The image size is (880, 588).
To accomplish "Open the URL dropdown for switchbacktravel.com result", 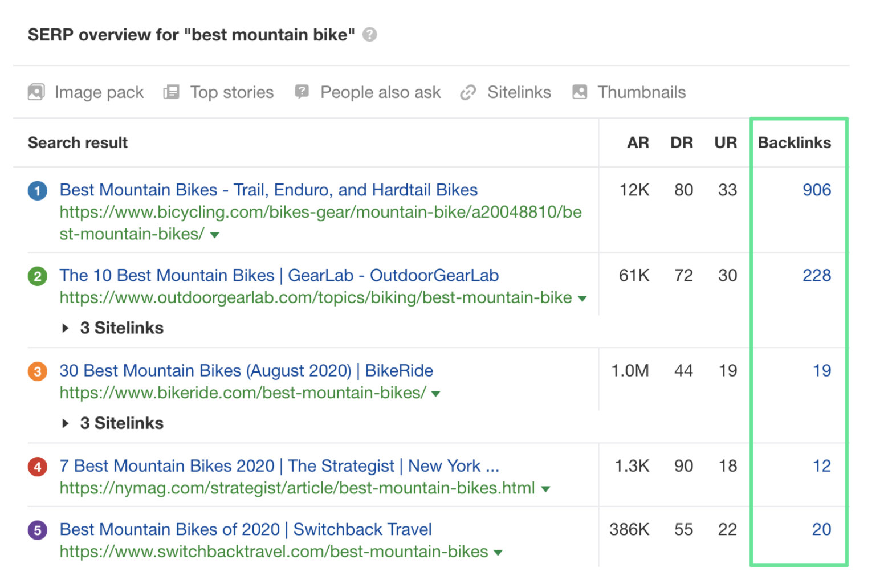I will click(x=499, y=552).
